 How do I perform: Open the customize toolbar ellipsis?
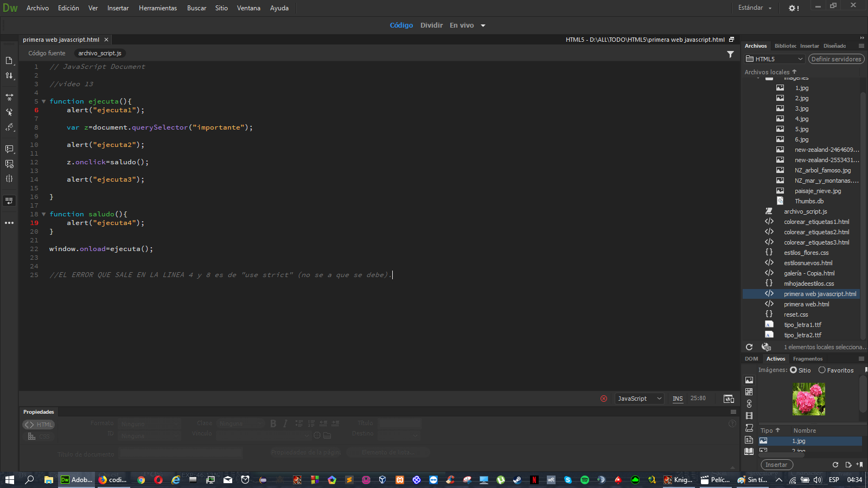tap(9, 223)
